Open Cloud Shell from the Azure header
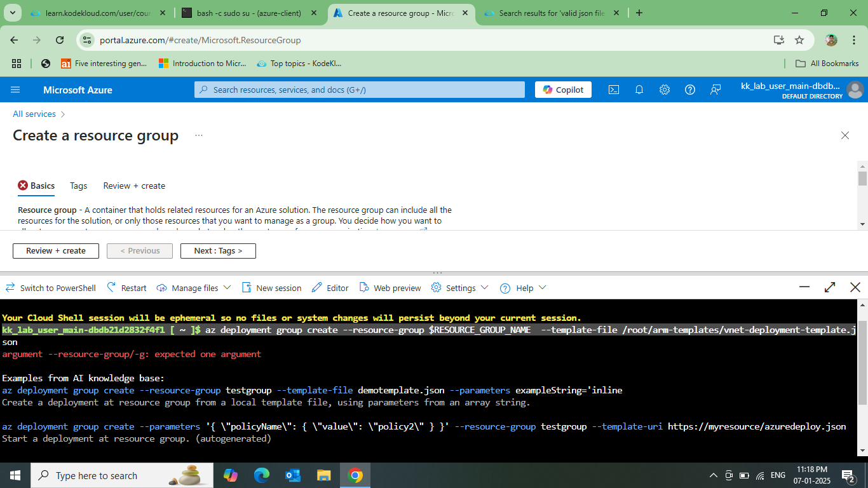Viewport: 868px width, 488px height. pyautogui.click(x=614, y=90)
